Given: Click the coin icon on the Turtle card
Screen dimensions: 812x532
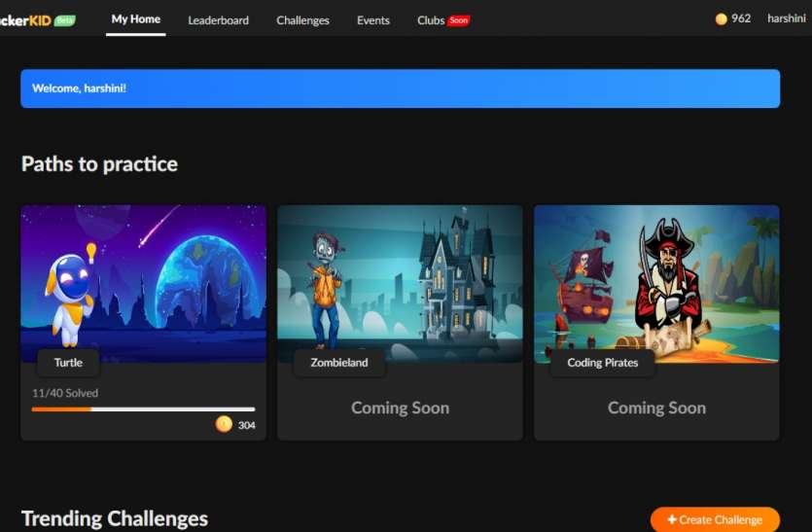Looking at the screenshot, I should 224,424.
